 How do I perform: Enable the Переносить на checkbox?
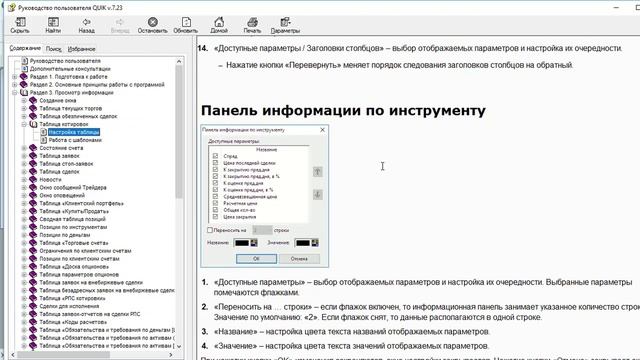pyautogui.click(x=210, y=230)
